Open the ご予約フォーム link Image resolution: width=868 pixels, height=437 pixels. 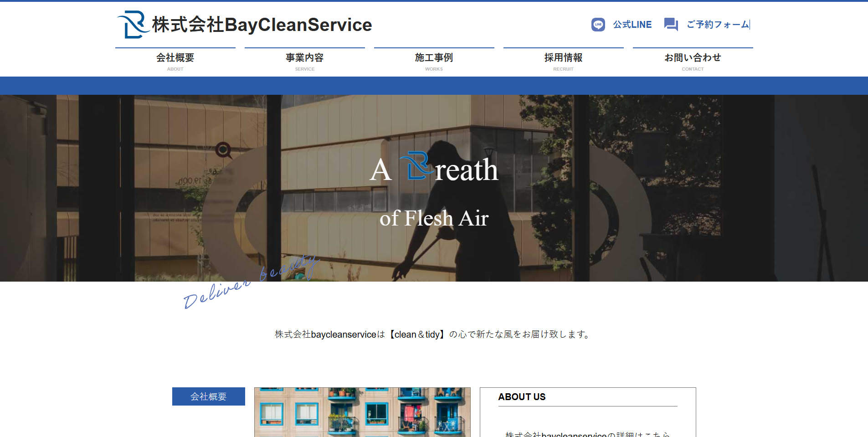718,25
